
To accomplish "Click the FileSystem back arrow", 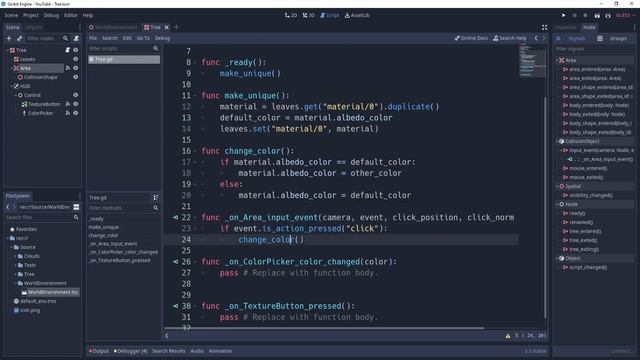I will coord(8,207).
